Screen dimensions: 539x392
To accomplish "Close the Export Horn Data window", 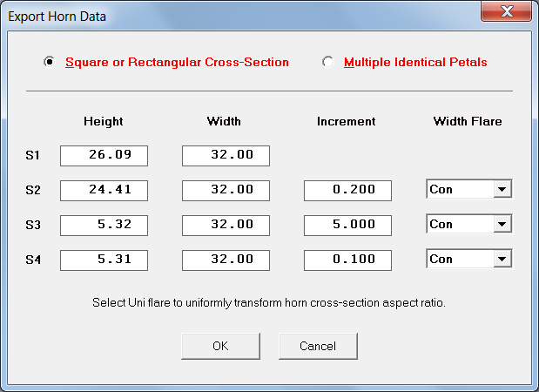I will [x=506, y=11].
